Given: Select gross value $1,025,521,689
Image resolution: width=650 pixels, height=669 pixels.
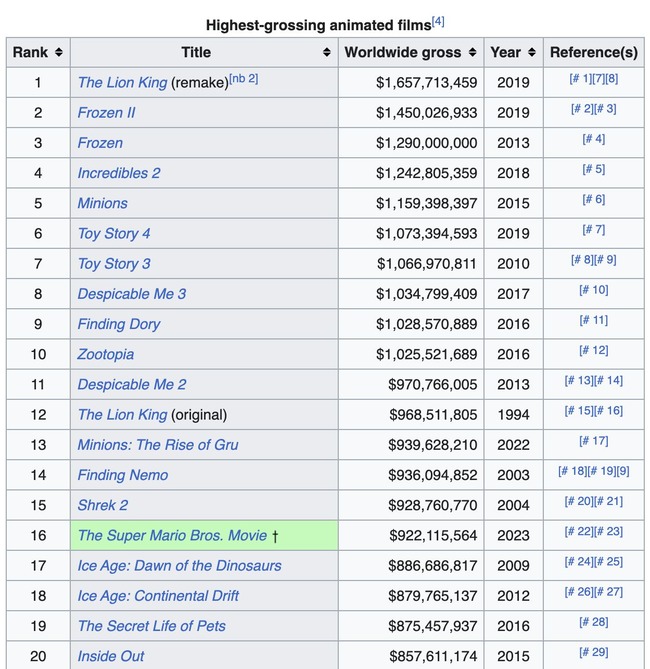Looking at the screenshot, I should [426, 354].
